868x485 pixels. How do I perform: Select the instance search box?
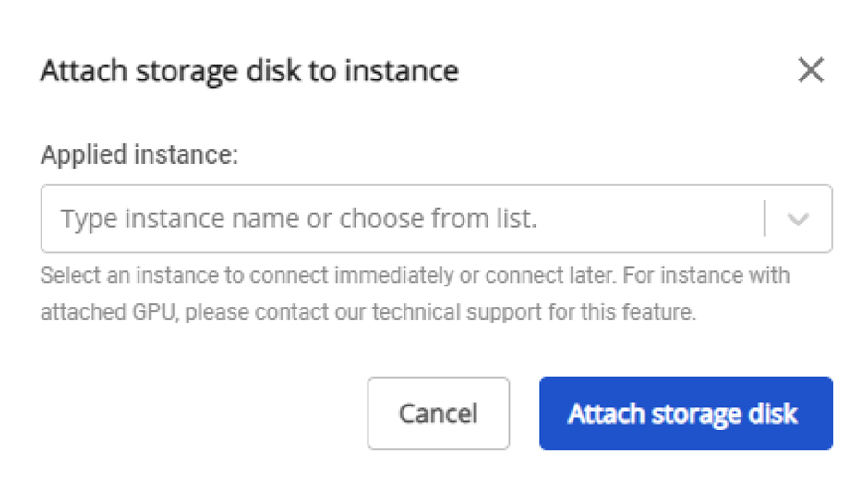[397, 220]
